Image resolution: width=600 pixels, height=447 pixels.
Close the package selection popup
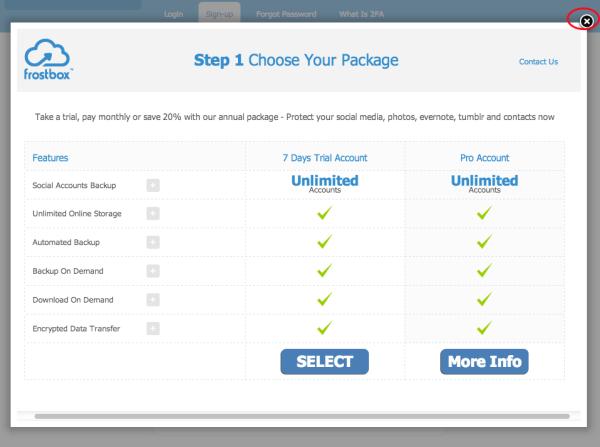click(x=587, y=20)
